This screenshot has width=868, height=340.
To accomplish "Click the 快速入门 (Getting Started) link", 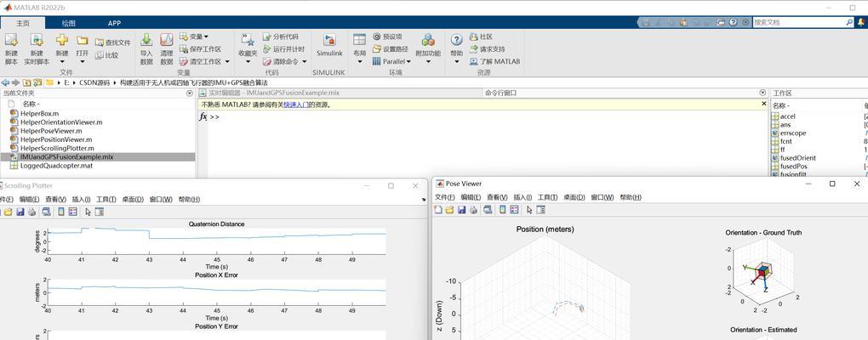I will [x=296, y=105].
